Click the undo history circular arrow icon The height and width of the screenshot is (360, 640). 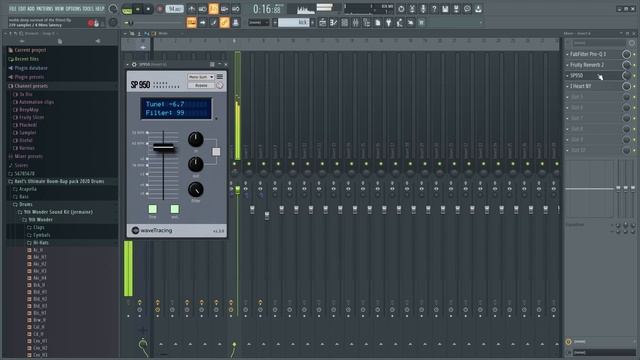401,9
